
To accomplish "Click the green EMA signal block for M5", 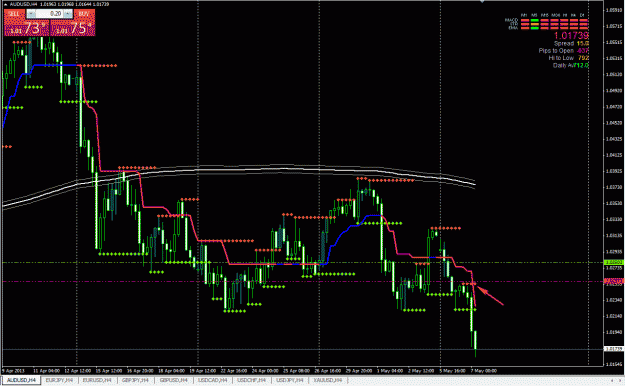I will [534, 28].
